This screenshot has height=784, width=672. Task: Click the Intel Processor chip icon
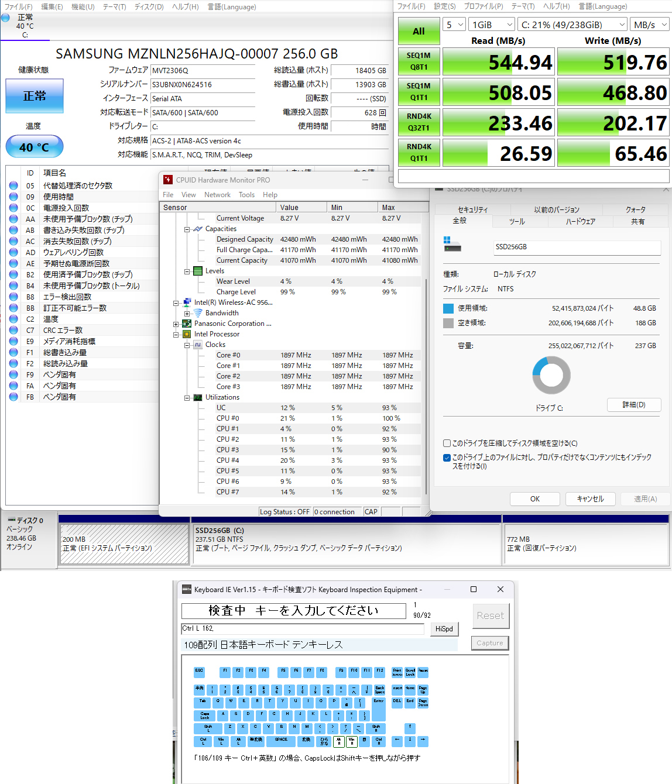pos(187,334)
